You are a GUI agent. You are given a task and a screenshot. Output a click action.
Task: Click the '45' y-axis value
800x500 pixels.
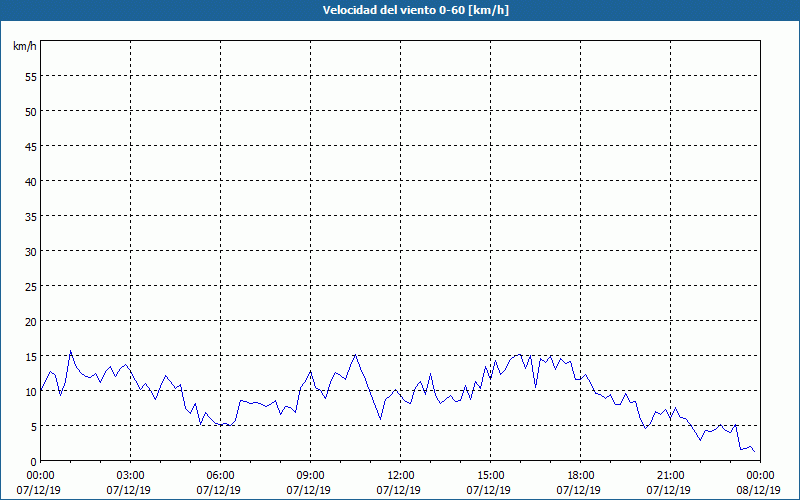(31, 147)
